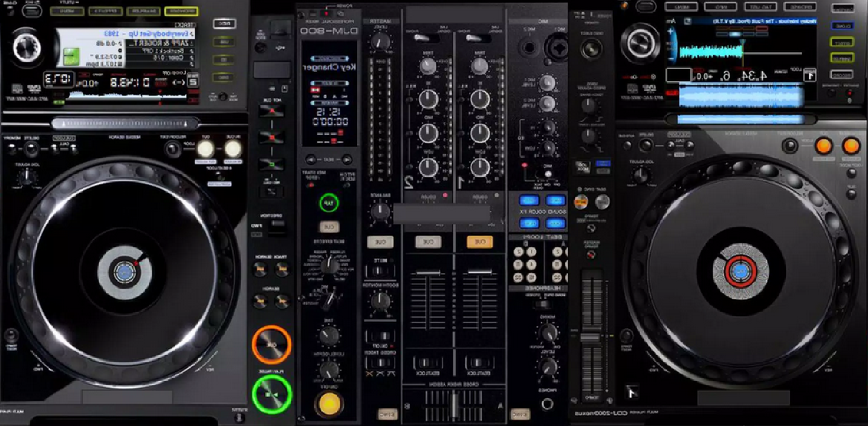The image size is (868, 426).
Task: Adjust the headphones LEVEL knob
Action: click(x=548, y=366)
